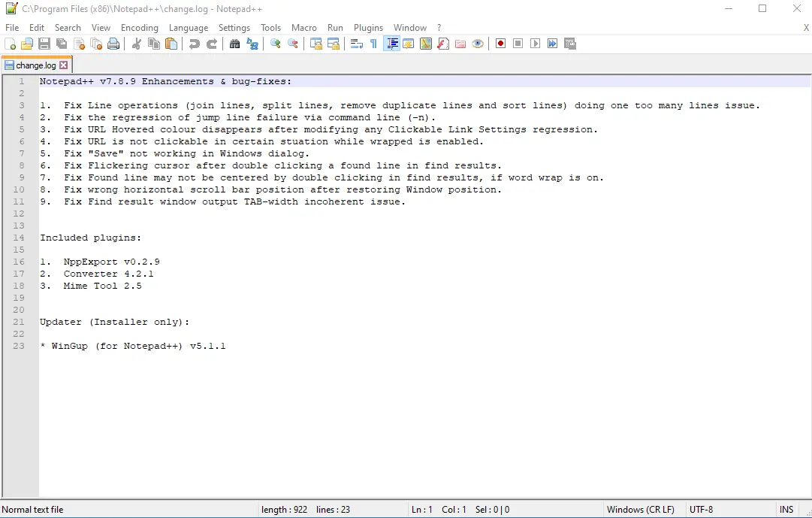Click the Zoom In magnifier icon
The image size is (812, 518).
(276, 44)
